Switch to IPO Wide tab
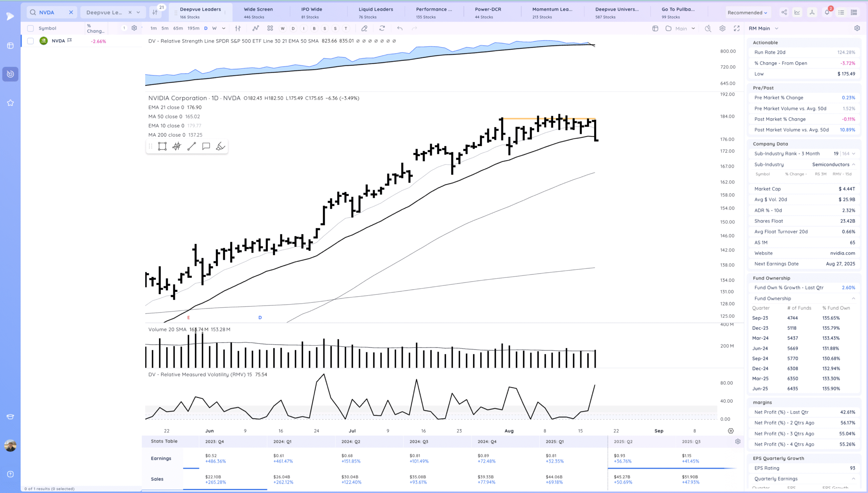This screenshot has width=868, height=493. click(x=312, y=13)
